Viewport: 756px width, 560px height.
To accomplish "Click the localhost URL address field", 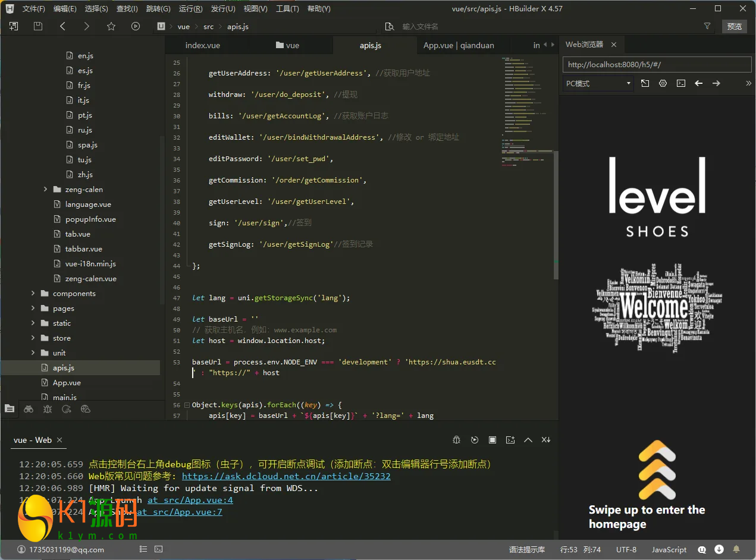I will [657, 65].
